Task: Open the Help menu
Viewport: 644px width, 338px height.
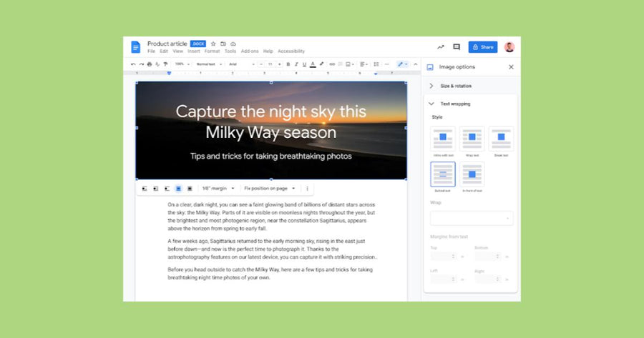Action: click(268, 51)
